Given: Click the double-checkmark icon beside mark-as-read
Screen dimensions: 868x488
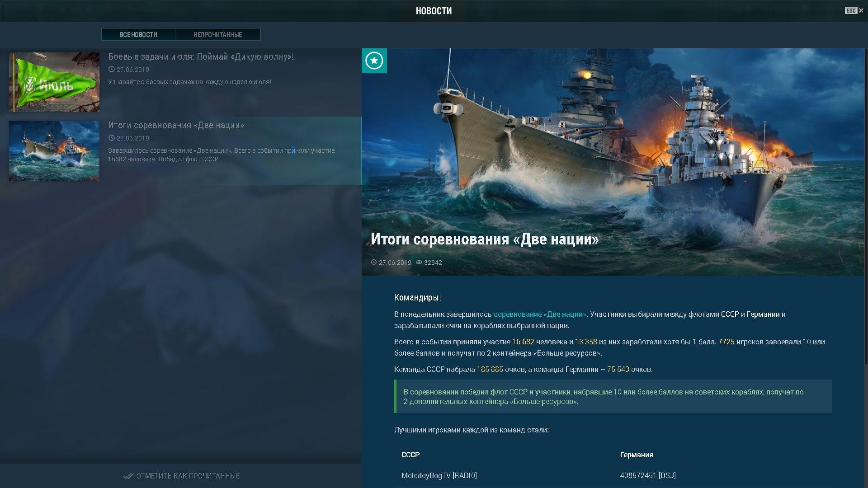Looking at the screenshot, I should [128, 476].
